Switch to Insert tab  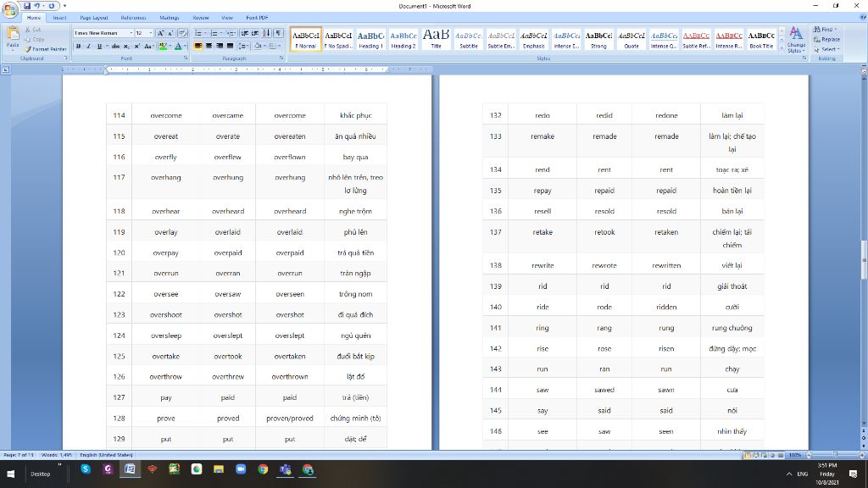coord(60,18)
